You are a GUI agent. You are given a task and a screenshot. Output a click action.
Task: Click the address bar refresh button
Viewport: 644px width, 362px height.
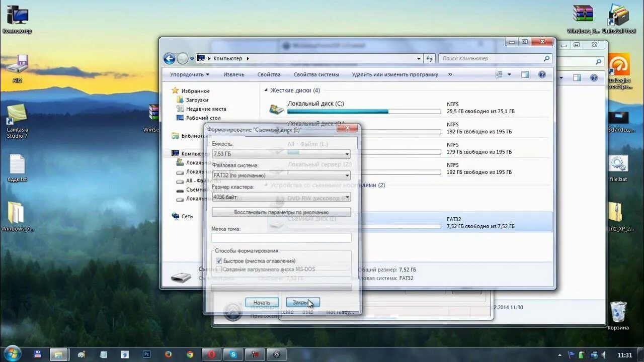429,58
